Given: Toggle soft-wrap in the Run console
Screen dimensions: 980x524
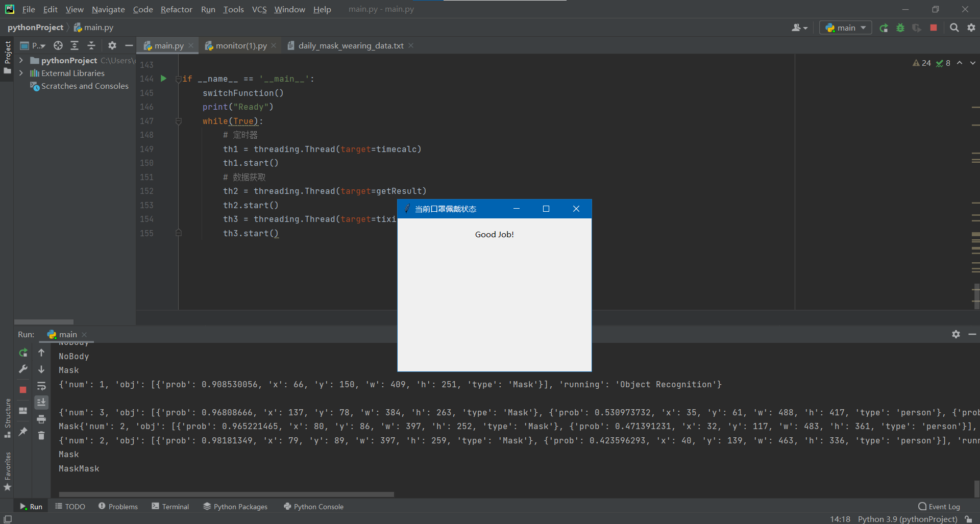Looking at the screenshot, I should (41, 386).
